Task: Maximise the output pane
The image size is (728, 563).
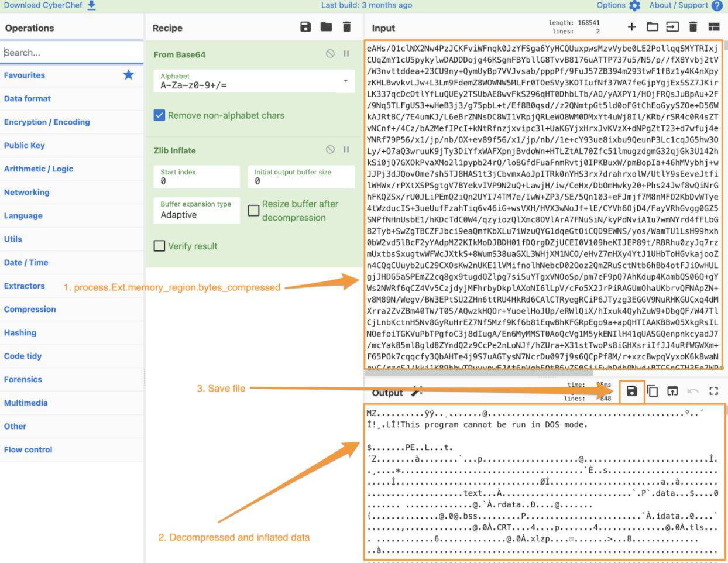Action: click(x=713, y=391)
